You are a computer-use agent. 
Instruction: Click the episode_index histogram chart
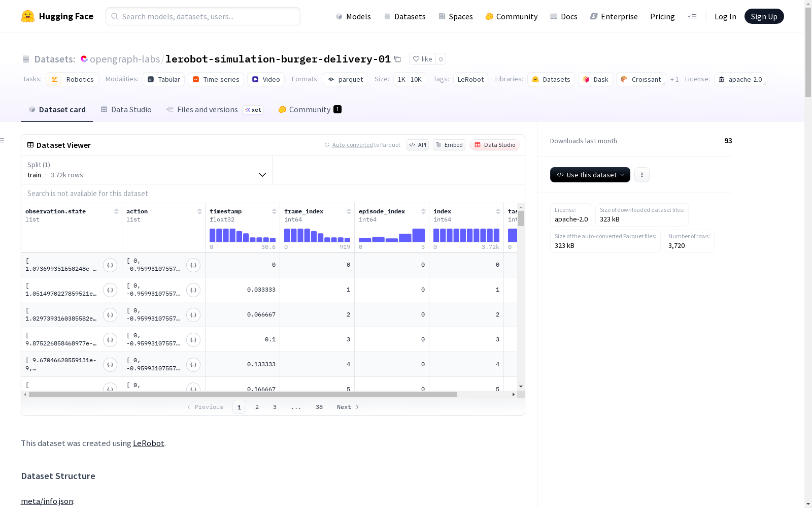[392, 235]
